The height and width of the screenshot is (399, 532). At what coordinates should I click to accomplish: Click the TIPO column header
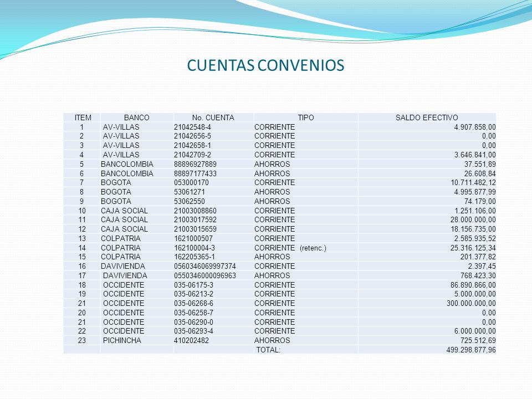pos(306,117)
